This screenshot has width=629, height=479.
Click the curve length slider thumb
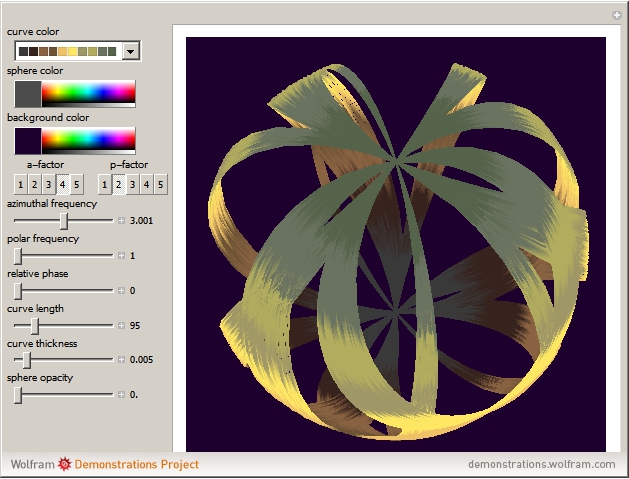pos(35,326)
